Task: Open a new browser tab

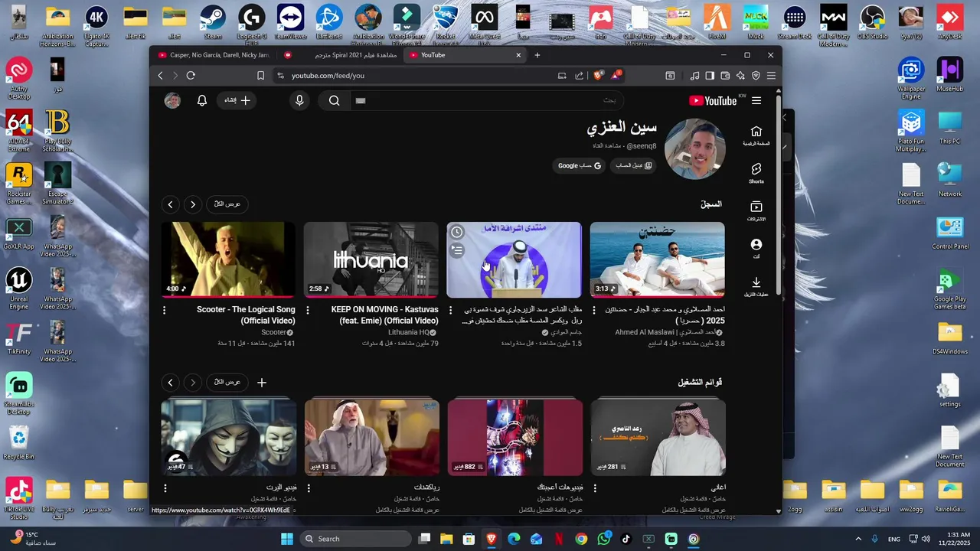Action: point(537,55)
